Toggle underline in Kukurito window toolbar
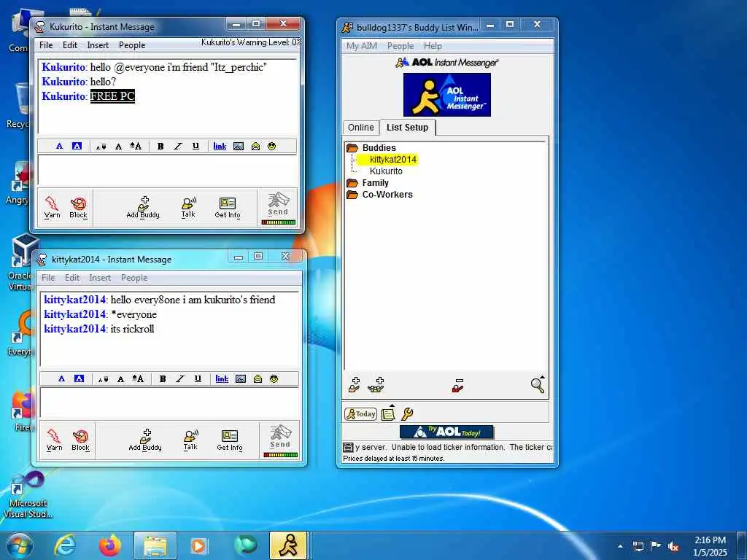 [196, 146]
